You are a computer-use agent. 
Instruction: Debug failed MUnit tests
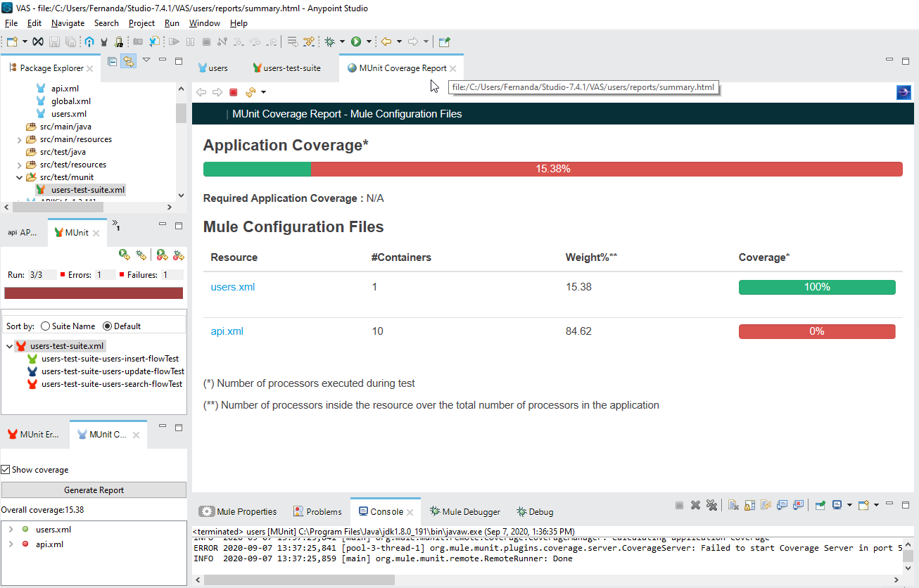click(177, 254)
